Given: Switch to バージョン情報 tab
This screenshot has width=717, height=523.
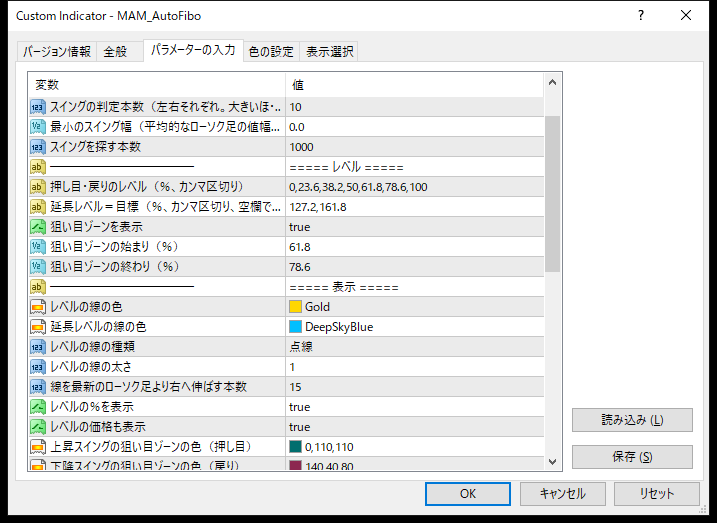Looking at the screenshot, I should [57, 52].
